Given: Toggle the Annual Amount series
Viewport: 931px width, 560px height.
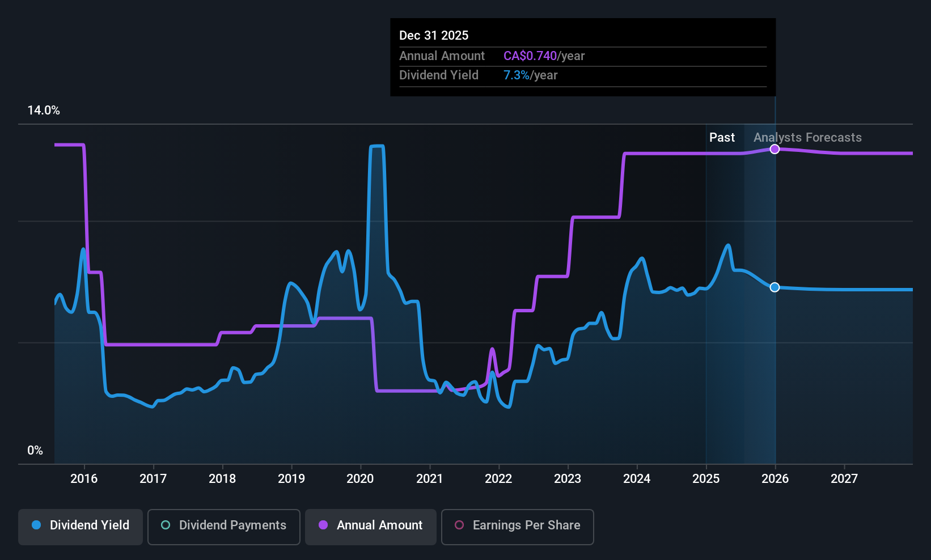Looking at the screenshot, I should point(371,527).
